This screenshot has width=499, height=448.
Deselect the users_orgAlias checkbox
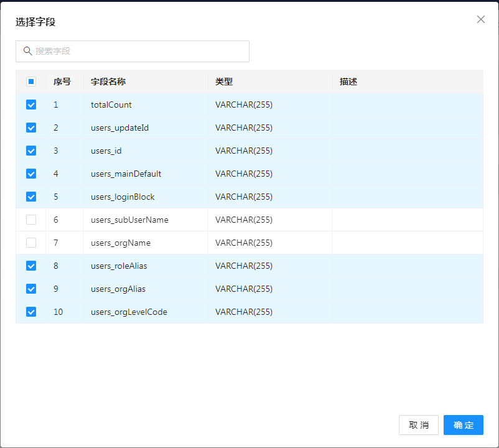coord(31,289)
